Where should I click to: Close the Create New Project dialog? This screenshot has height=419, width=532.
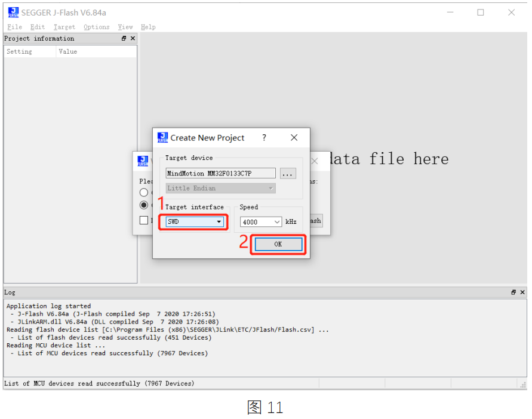[x=294, y=137]
